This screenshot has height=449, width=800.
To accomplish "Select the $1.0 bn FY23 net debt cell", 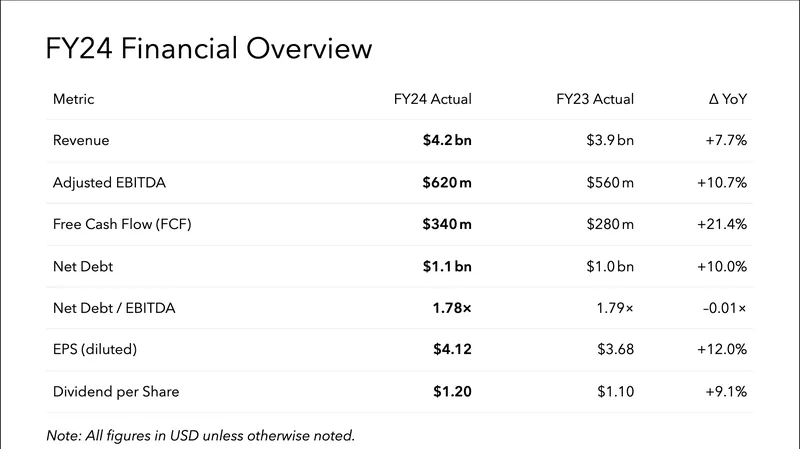I will 610,266.
